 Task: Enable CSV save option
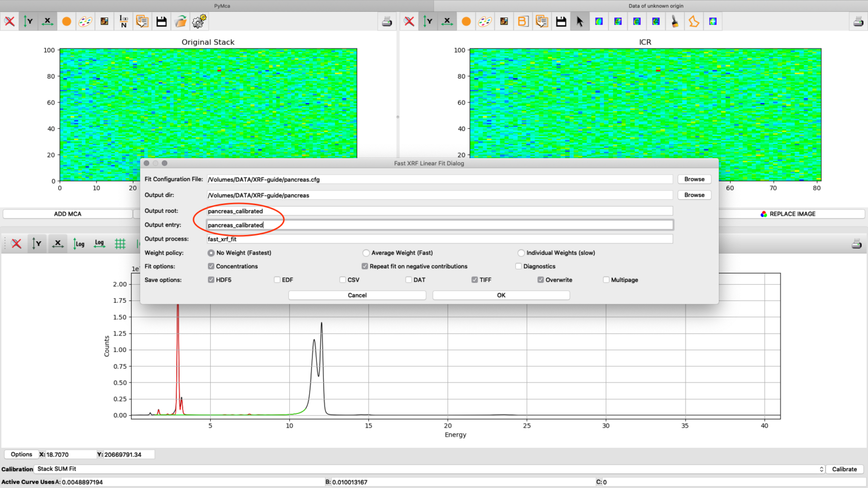342,280
